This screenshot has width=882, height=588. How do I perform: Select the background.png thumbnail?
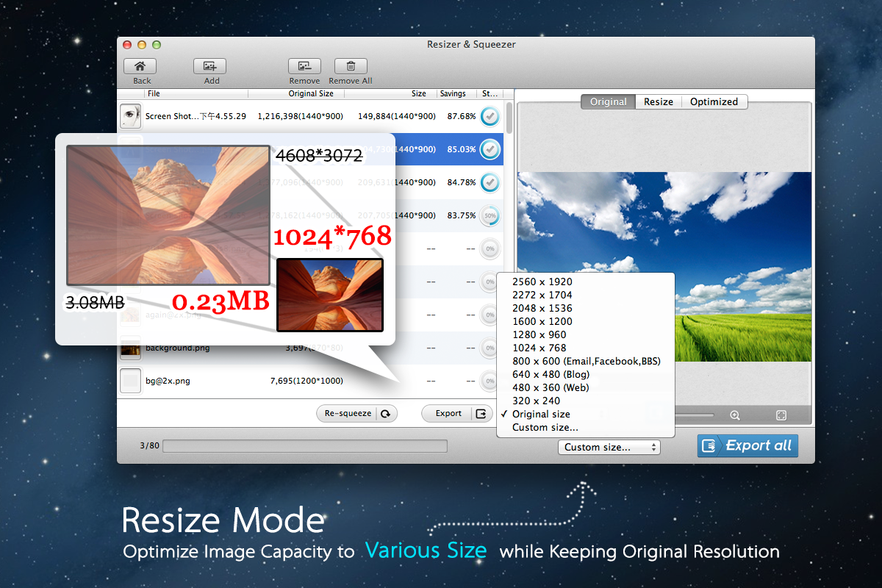130,348
